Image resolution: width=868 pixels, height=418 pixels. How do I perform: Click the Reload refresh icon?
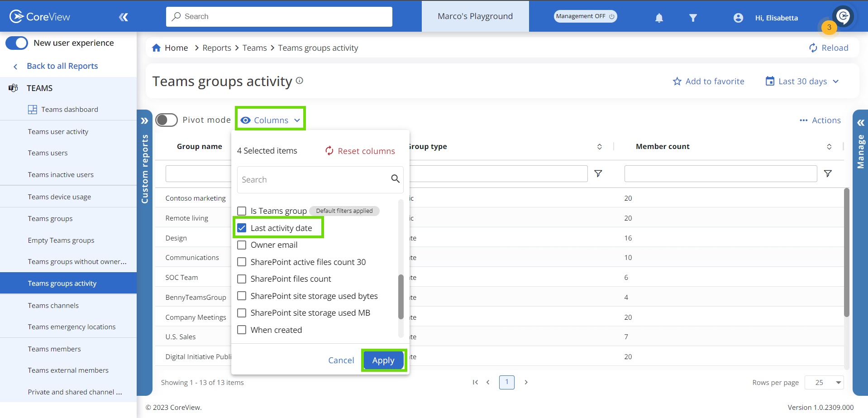point(813,48)
